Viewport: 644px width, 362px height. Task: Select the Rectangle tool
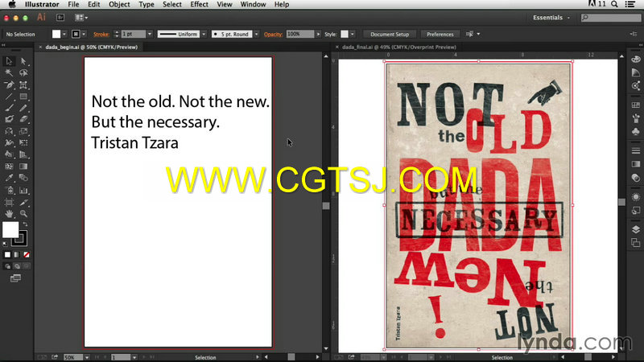23,97
